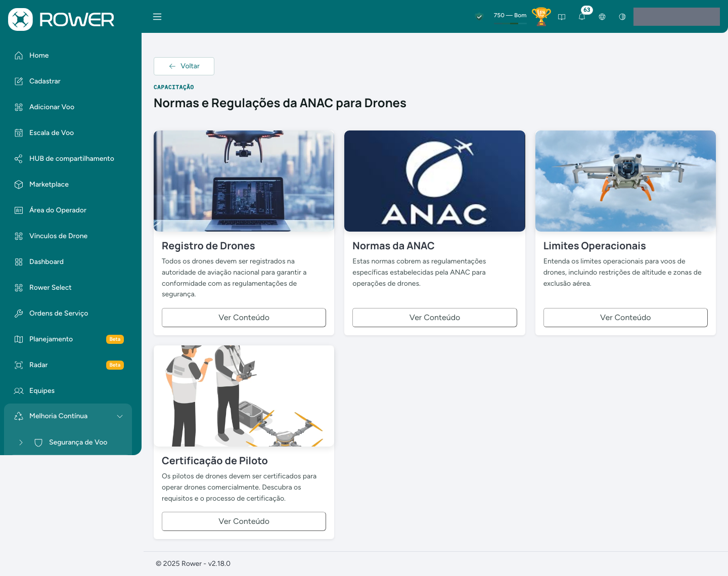
Task: Collapse the Melhoria Contínua chevron
Action: [120, 416]
